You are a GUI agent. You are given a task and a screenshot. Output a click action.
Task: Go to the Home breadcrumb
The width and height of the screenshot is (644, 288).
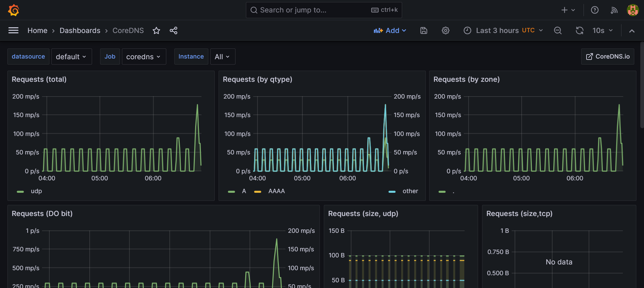pyautogui.click(x=37, y=31)
